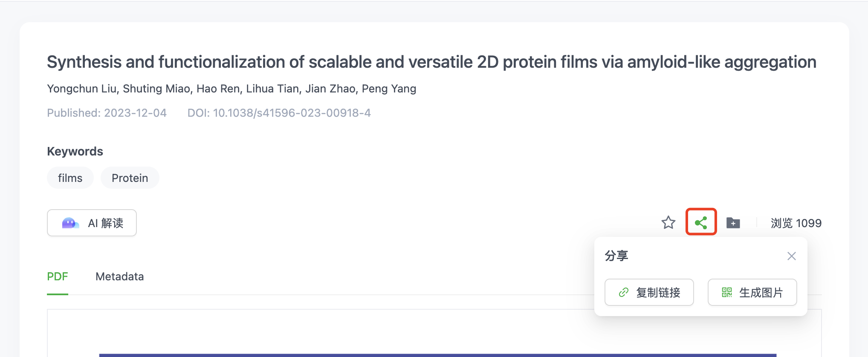The height and width of the screenshot is (357, 868).
Task: Select author Shuting Miao
Action: pyautogui.click(x=156, y=89)
